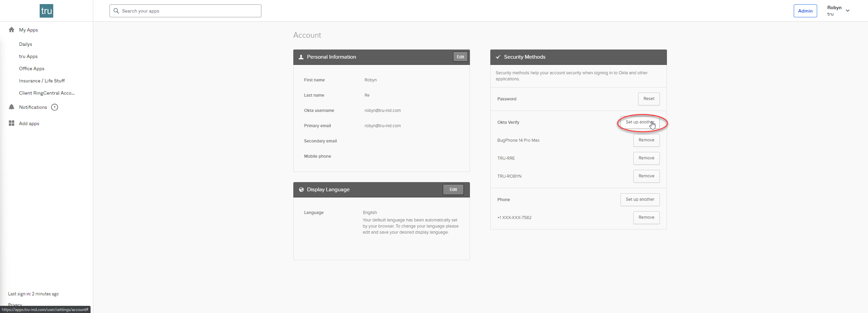The height and width of the screenshot is (313, 868).
Task: Edit the Display Language setting
Action: pyautogui.click(x=453, y=190)
